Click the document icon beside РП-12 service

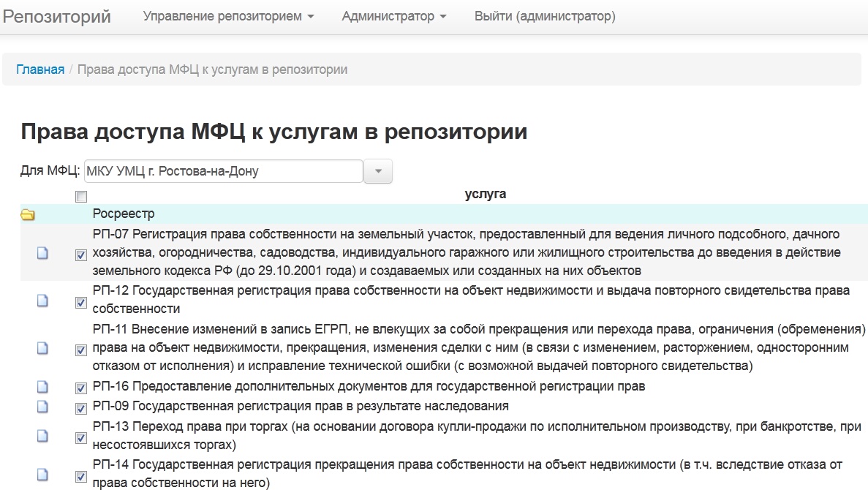tap(42, 301)
